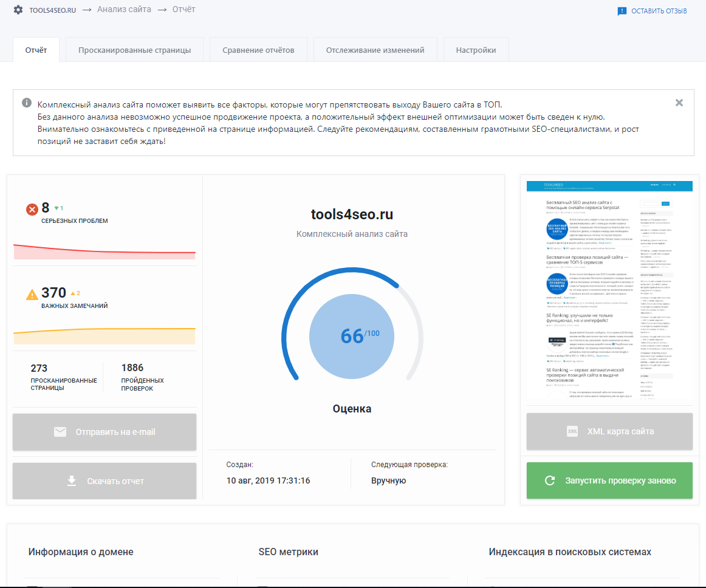Click the XML file icon
The width and height of the screenshot is (706, 588).
click(572, 431)
